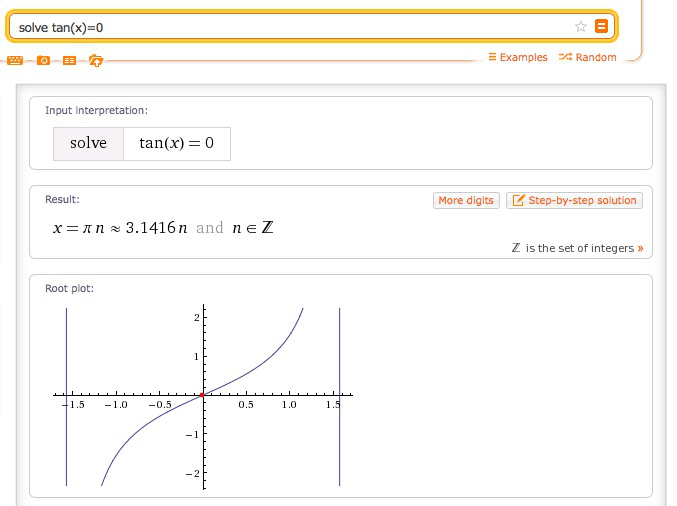Screen dimensions: 677x506
Task: Click the image input camera icon
Action: (43, 61)
